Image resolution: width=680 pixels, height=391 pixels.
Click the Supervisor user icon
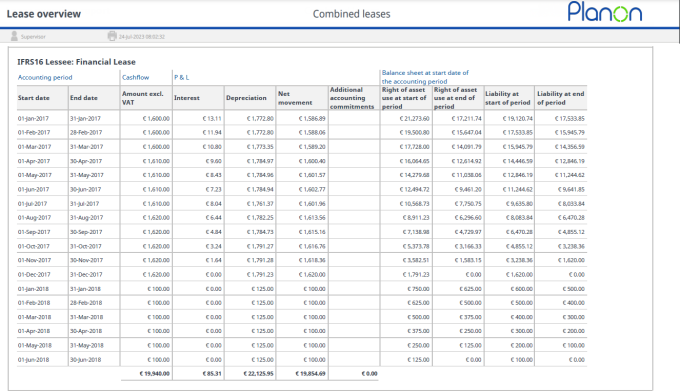pos(14,36)
